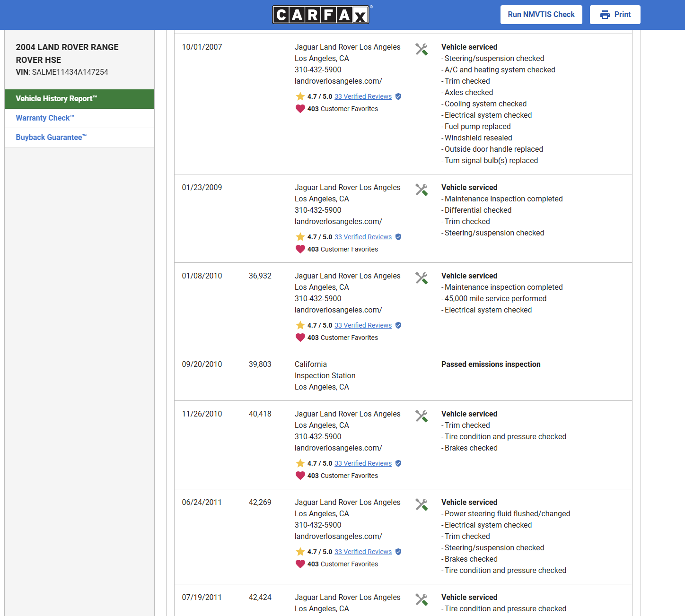Click Windshield resealed line
The image size is (685, 616).
477,138
